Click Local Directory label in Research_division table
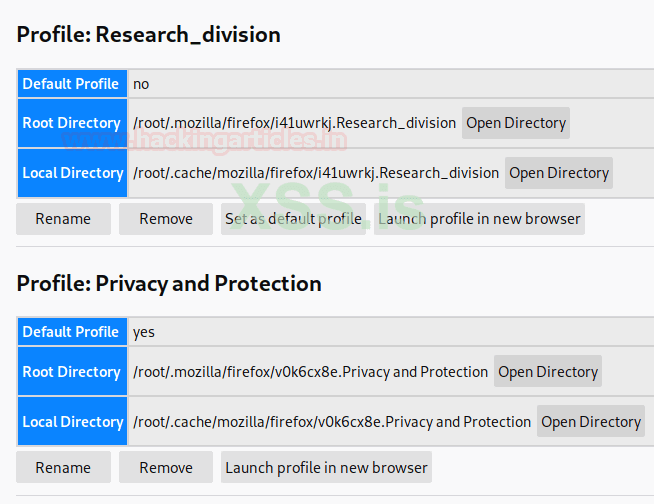654x504 pixels. click(72, 173)
